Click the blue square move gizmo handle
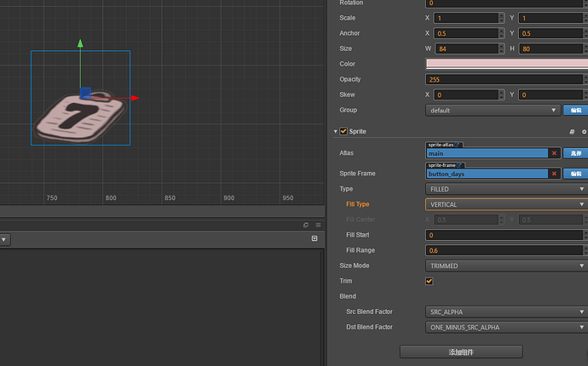This screenshot has height=366, width=588. [x=85, y=93]
